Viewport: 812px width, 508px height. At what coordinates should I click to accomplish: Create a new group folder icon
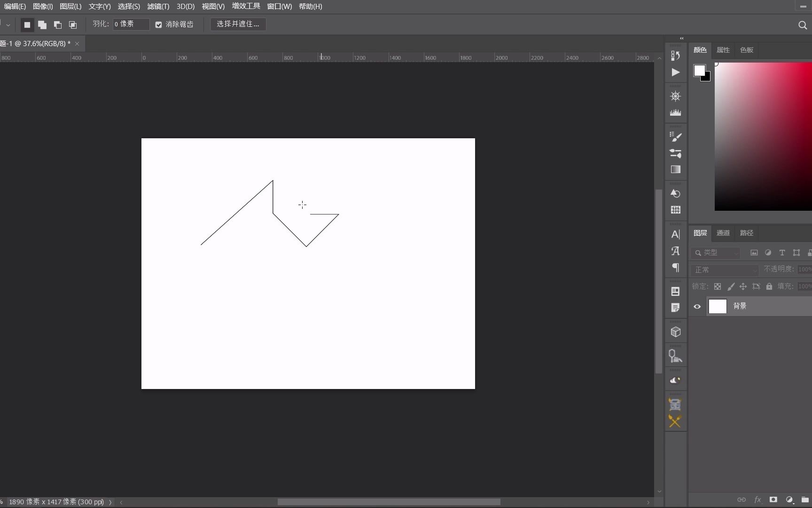coord(805,500)
